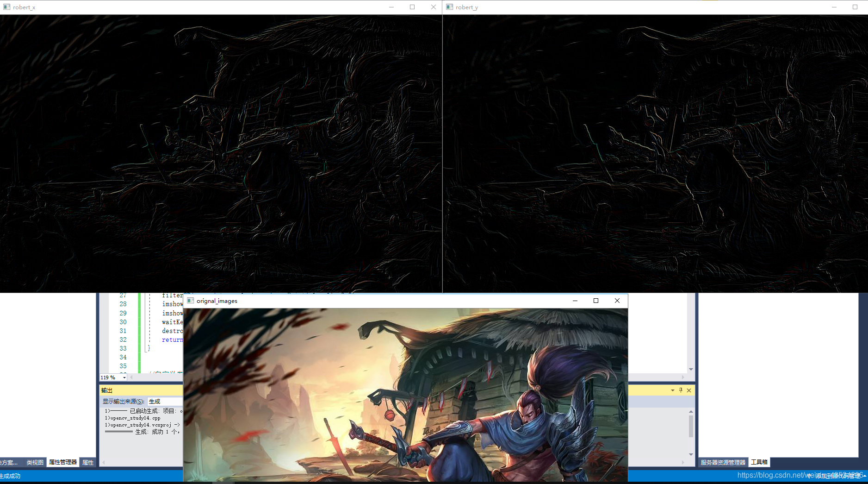Switch to the 属性 tab

click(x=88, y=462)
